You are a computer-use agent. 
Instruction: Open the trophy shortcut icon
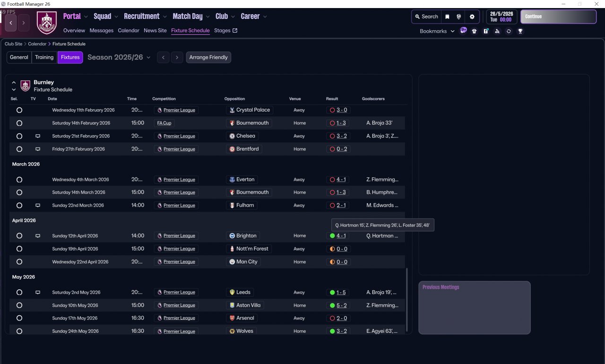pos(520,31)
